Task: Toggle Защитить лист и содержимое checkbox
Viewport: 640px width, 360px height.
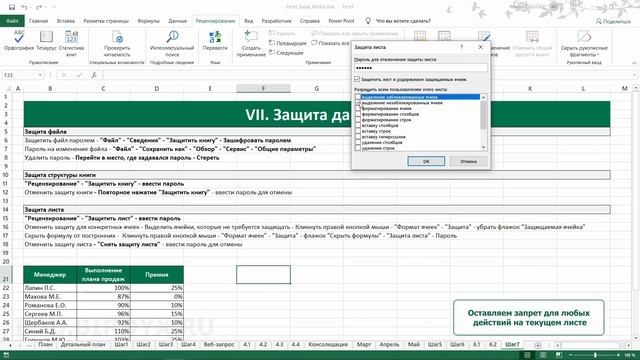Action: tap(357, 79)
